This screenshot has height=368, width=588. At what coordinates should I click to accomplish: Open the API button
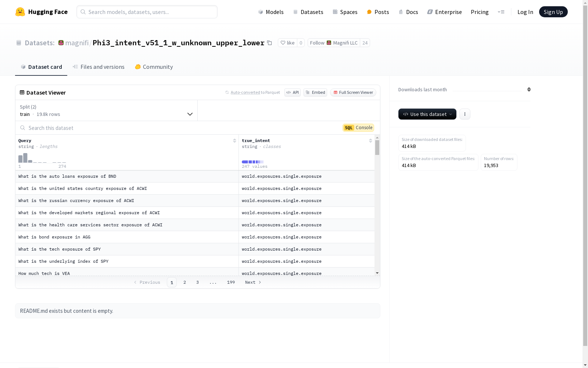tap(293, 92)
